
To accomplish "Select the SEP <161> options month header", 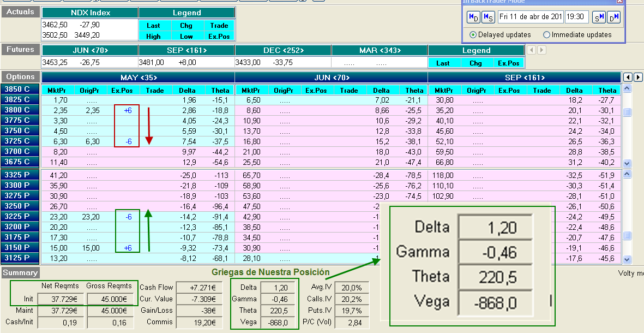I will [x=524, y=78].
